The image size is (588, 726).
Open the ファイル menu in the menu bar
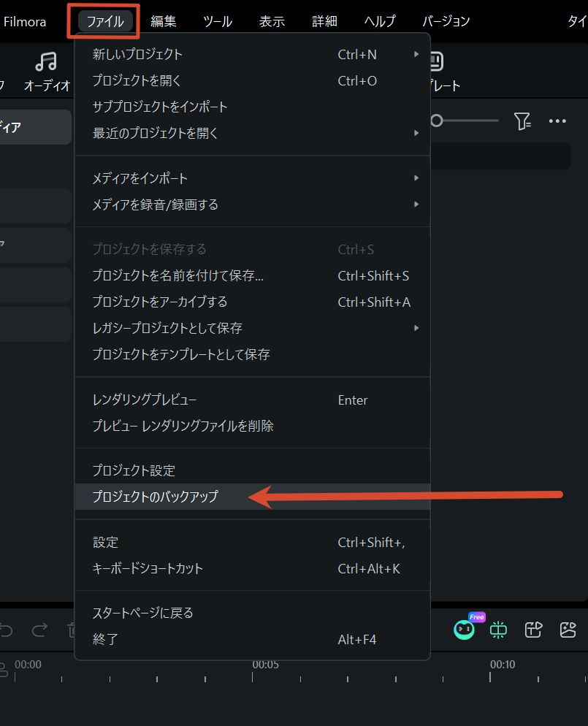[105, 21]
